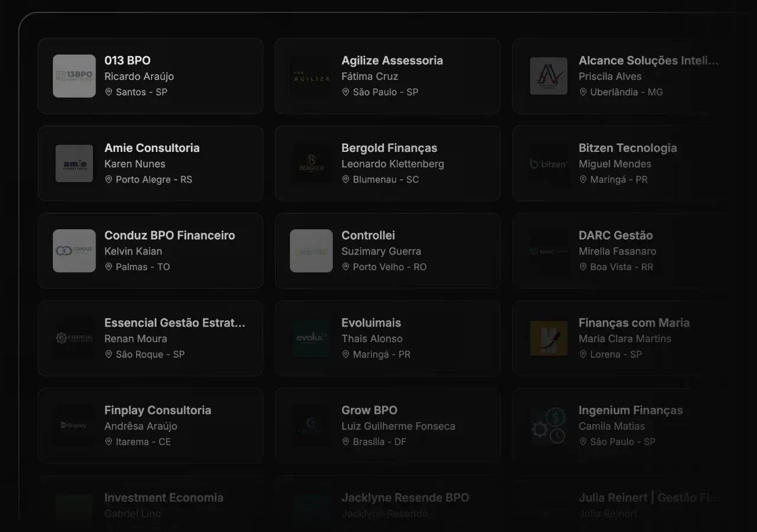Image resolution: width=757 pixels, height=532 pixels.
Task: Click the location pin beside Lorena - SP
Action: 583,355
